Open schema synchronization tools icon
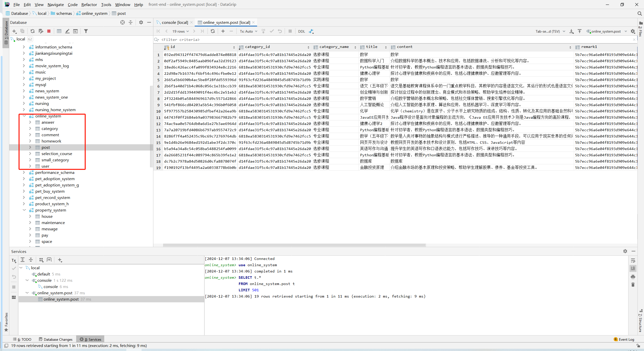Viewport: 644px width, 351px height. (x=41, y=31)
